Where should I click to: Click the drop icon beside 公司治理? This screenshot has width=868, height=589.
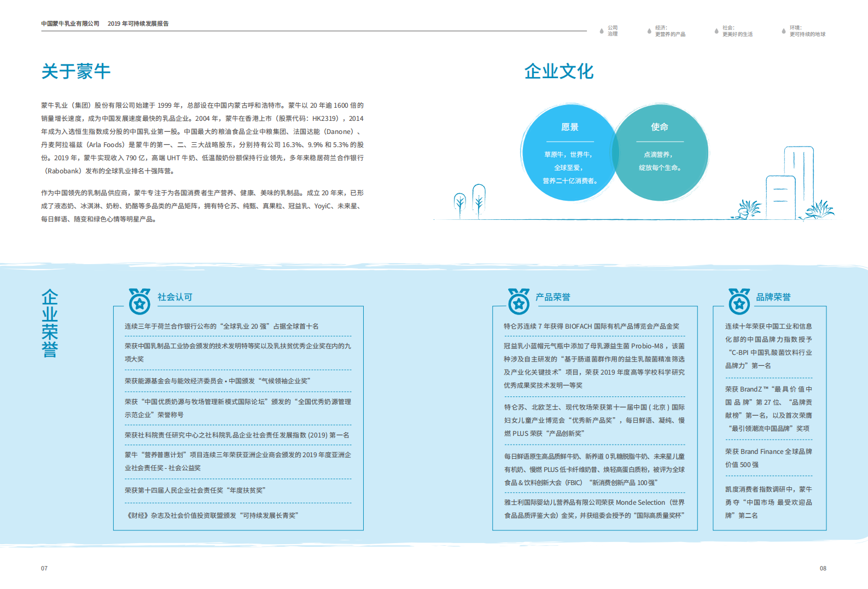click(x=602, y=31)
